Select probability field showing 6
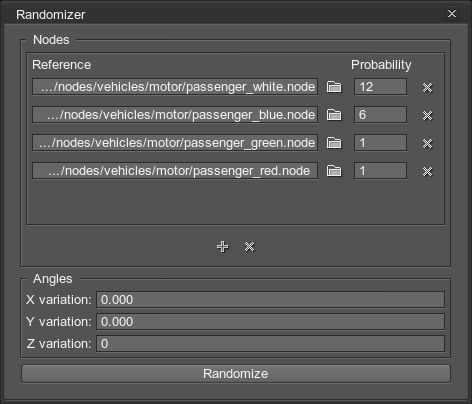Viewport: 472px width, 404px height. tap(380, 115)
